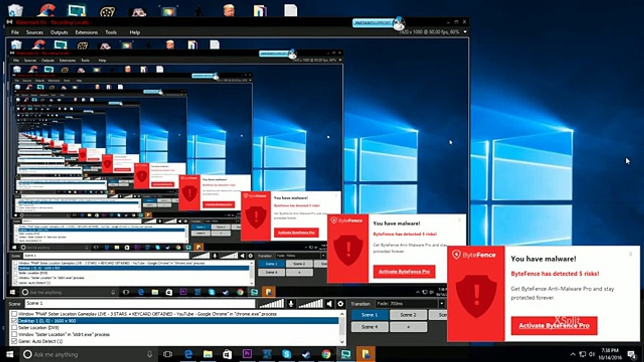Enable the PNAF Sister Location chrome.exe window source
Image resolution: width=644 pixels, height=362 pixels.
(x=14, y=314)
